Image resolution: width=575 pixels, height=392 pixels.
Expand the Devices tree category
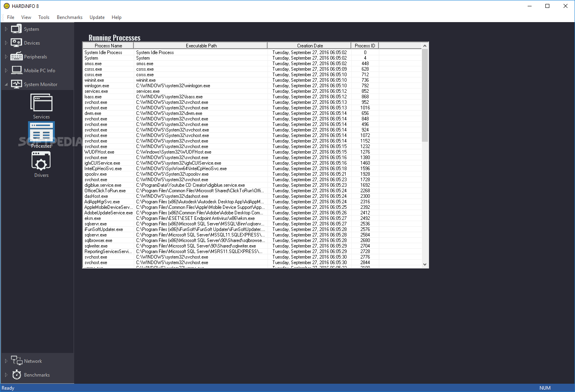coord(6,43)
